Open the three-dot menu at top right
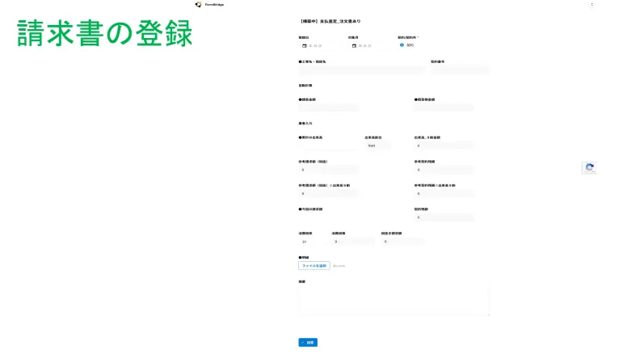 pos(591,5)
